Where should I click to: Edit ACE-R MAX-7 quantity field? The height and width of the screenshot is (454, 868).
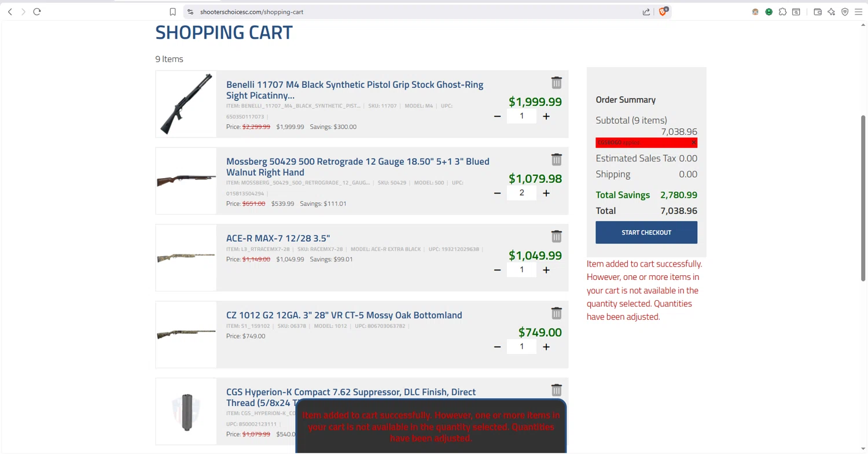[x=521, y=270]
